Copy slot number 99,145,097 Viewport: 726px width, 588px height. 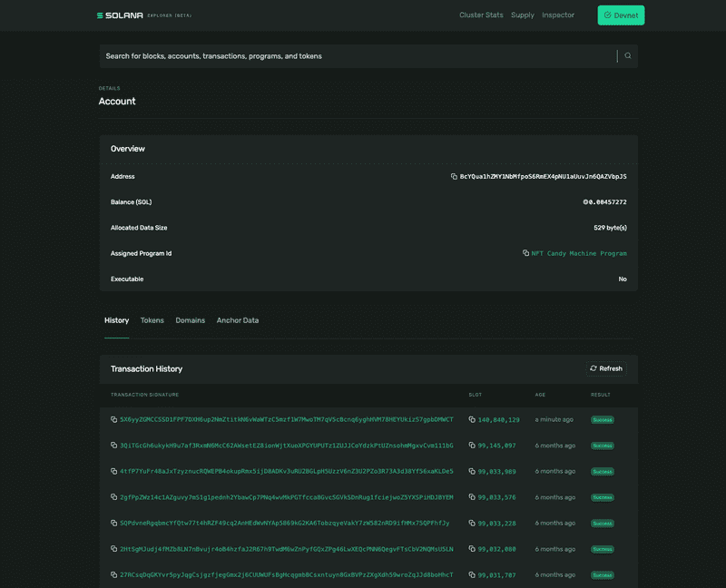point(472,446)
